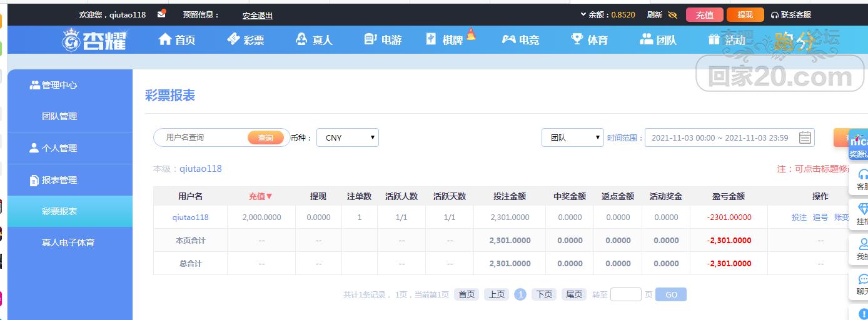The height and width of the screenshot is (320, 868).
Task: Toggle the balance visibility eye icon
Action: click(x=673, y=15)
